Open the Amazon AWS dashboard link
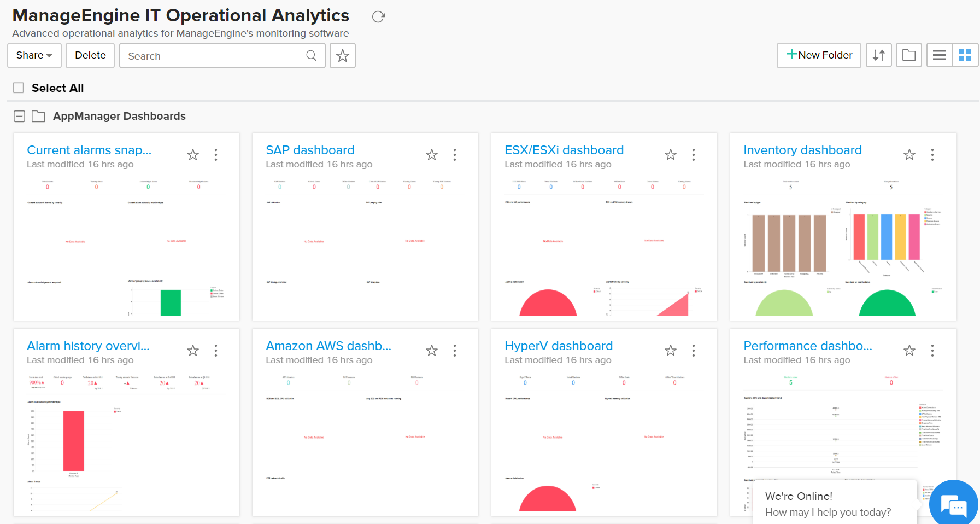The image size is (980, 524). (x=328, y=346)
